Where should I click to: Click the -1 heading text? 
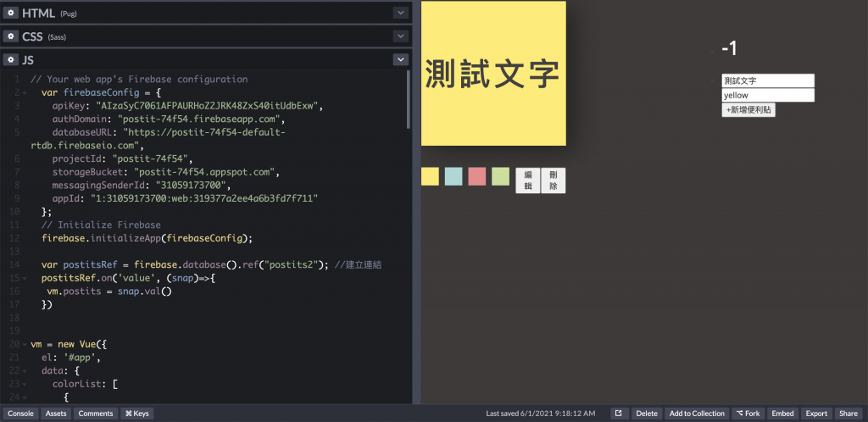click(729, 48)
